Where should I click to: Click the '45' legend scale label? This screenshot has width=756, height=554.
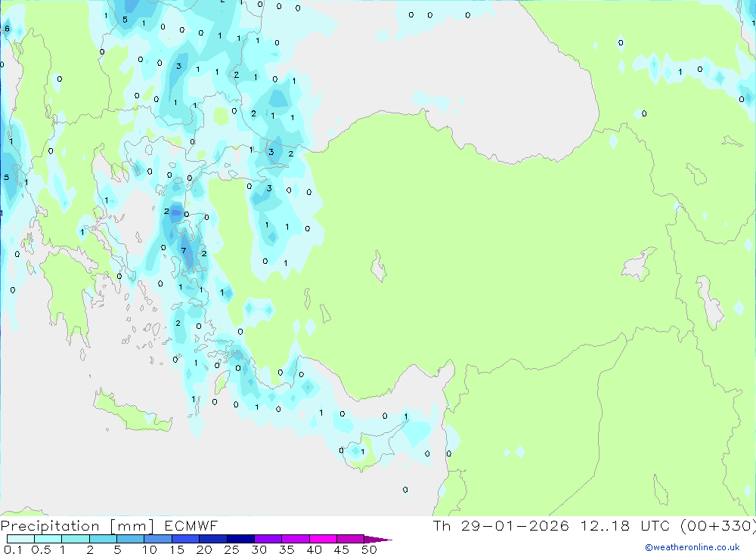tap(342, 549)
